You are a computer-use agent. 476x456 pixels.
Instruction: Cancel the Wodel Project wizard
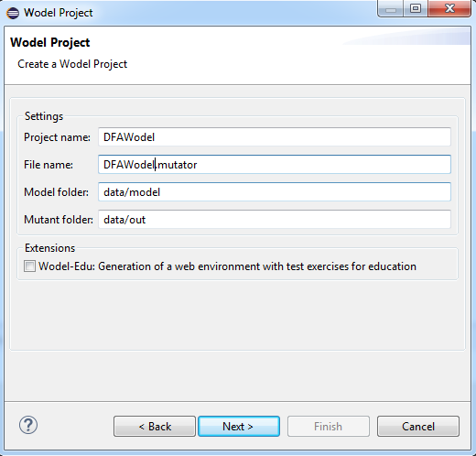[x=418, y=426]
